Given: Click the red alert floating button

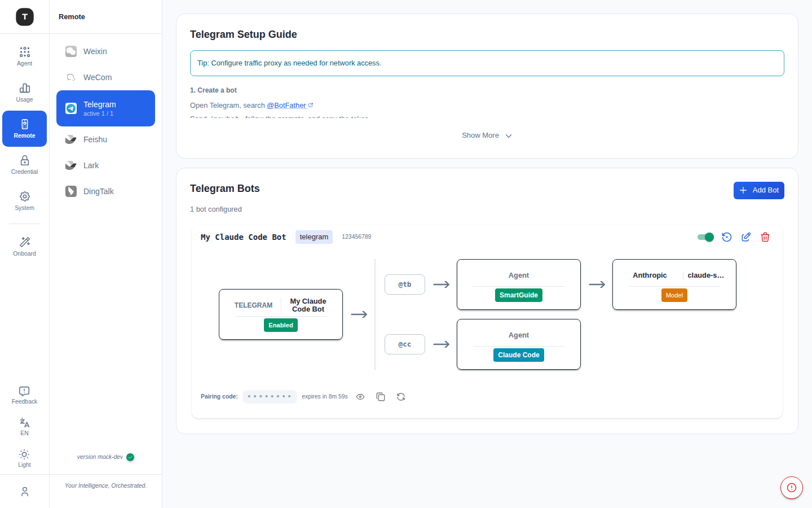Looking at the screenshot, I should 792,488.
